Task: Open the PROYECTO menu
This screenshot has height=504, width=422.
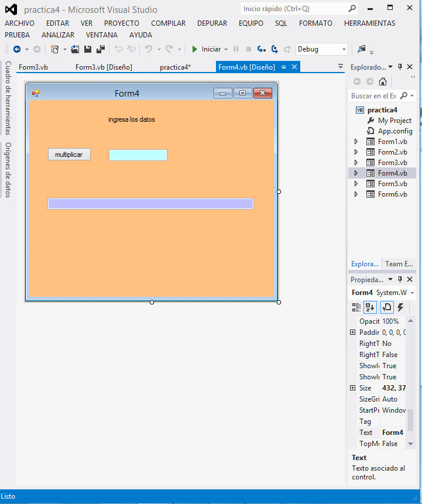Action: tap(122, 23)
